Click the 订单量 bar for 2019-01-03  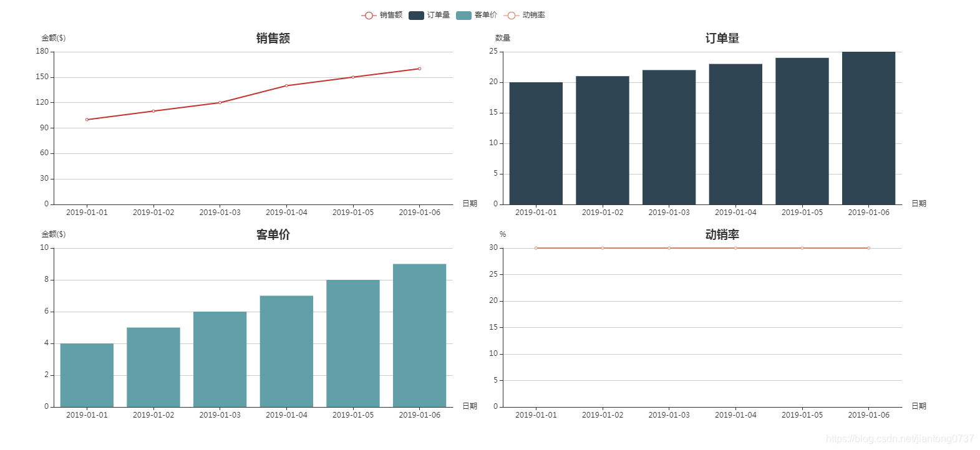669,137
